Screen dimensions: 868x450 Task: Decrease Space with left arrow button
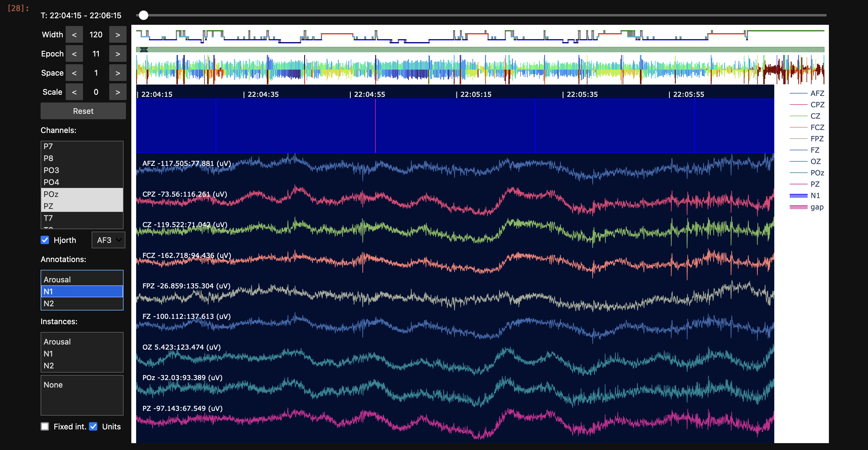[x=74, y=73]
